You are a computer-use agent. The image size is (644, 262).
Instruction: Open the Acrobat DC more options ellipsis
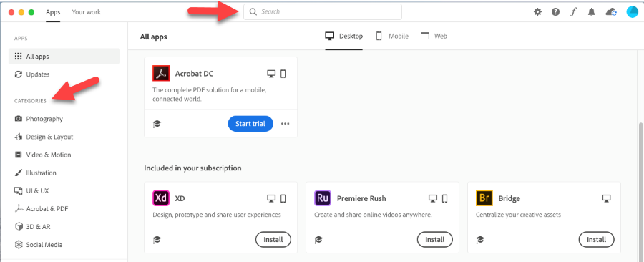tap(285, 124)
